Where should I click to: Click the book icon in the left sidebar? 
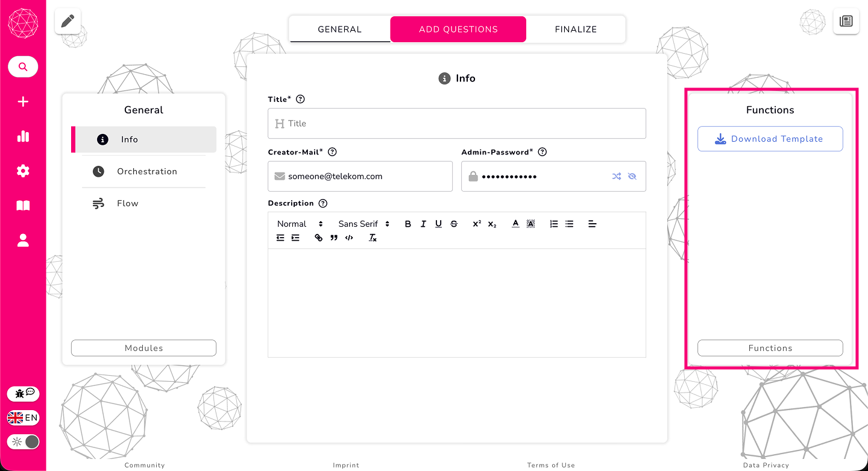(22, 205)
